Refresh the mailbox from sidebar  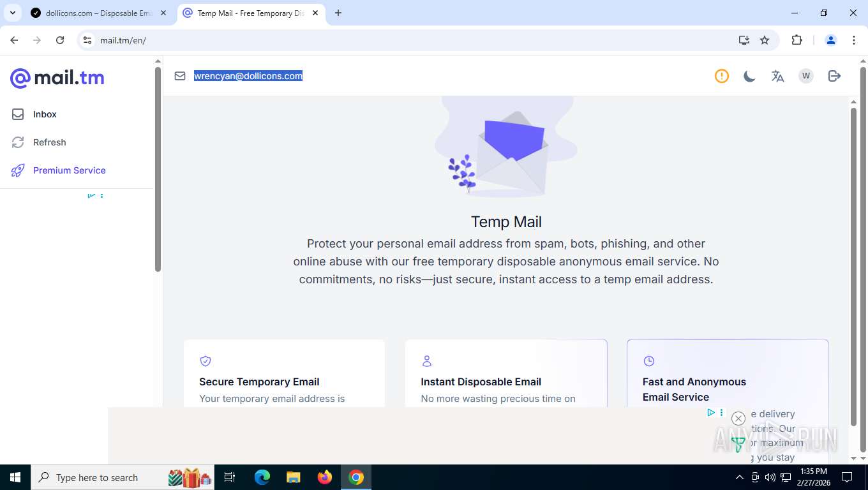49,142
